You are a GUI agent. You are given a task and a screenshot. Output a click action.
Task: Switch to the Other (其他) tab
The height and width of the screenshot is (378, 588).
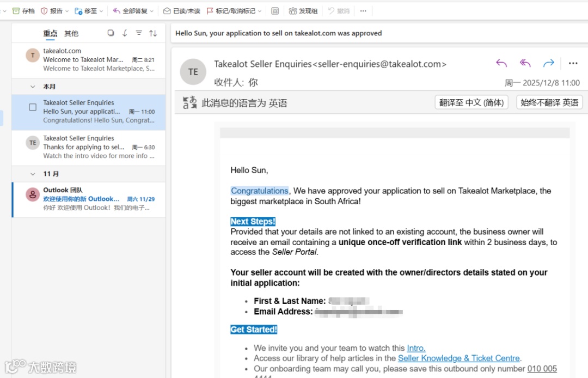tap(71, 33)
